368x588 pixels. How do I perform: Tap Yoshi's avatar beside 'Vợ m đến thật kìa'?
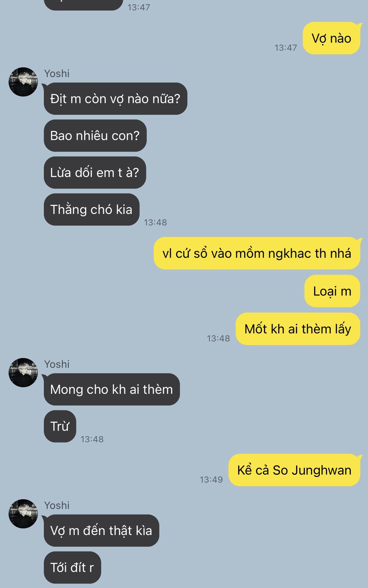(x=23, y=514)
